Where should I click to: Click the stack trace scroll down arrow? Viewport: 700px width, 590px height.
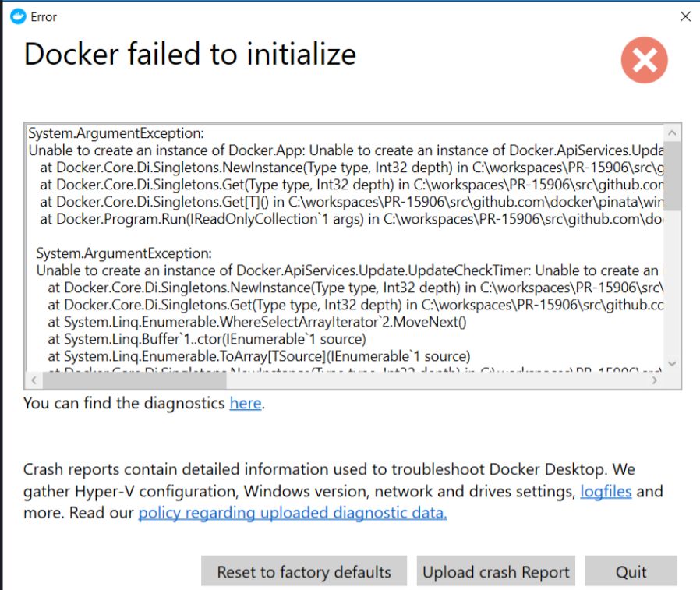tap(672, 363)
